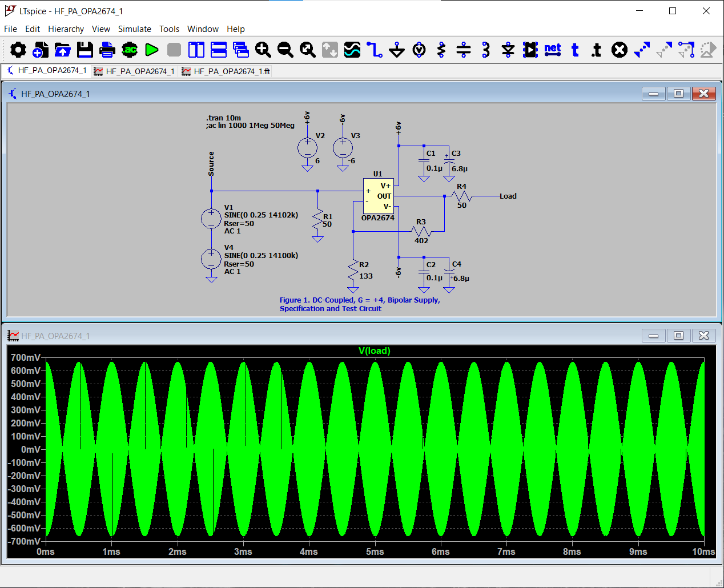Close the waveform plot child window

click(703, 336)
